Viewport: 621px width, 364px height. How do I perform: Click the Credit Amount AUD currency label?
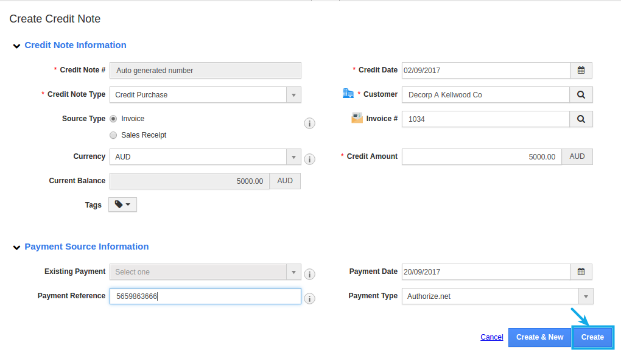pyautogui.click(x=577, y=157)
